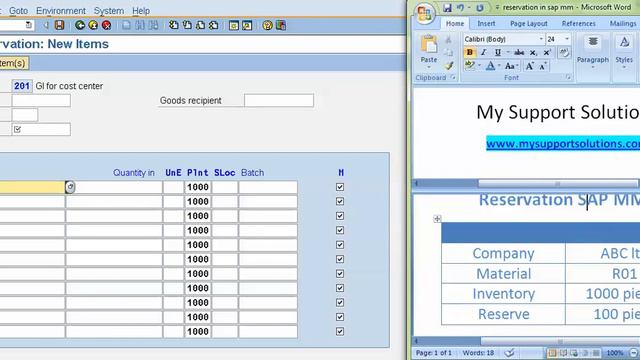Toggle movement checkbox in third item row

[x=340, y=216]
